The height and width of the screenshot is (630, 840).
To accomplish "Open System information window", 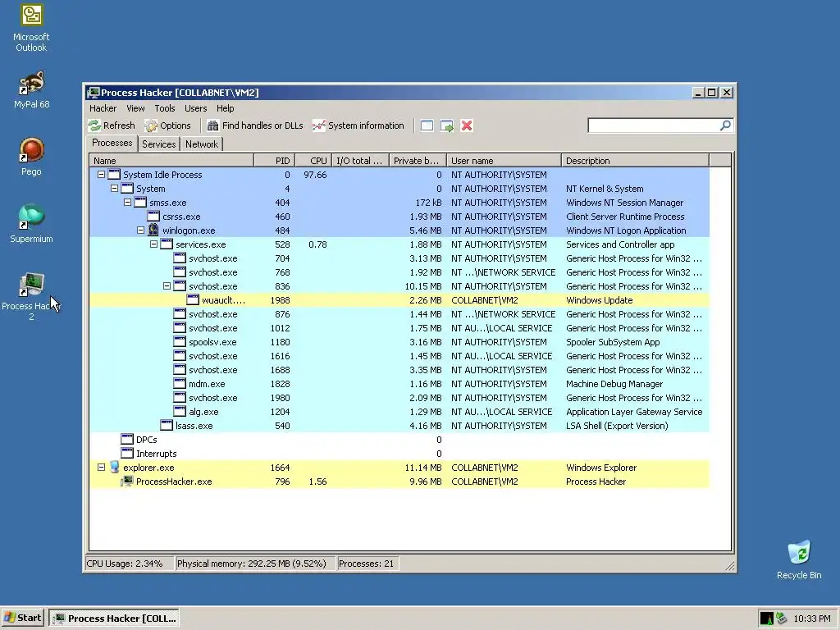I will click(x=358, y=126).
